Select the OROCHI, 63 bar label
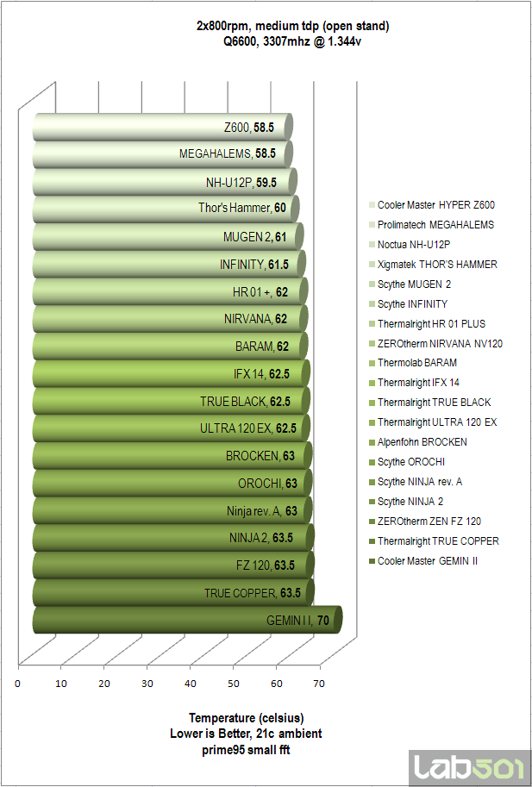This screenshot has width=532, height=787. (267, 484)
